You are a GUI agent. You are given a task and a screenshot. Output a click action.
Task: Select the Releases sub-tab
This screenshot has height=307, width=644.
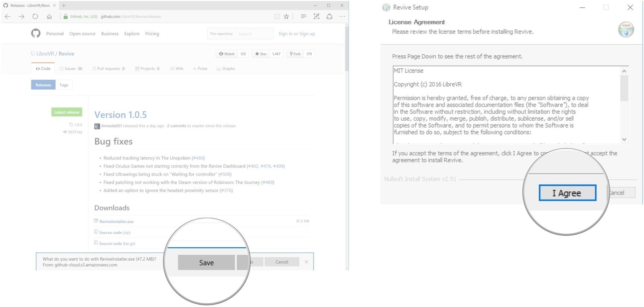pos(43,85)
